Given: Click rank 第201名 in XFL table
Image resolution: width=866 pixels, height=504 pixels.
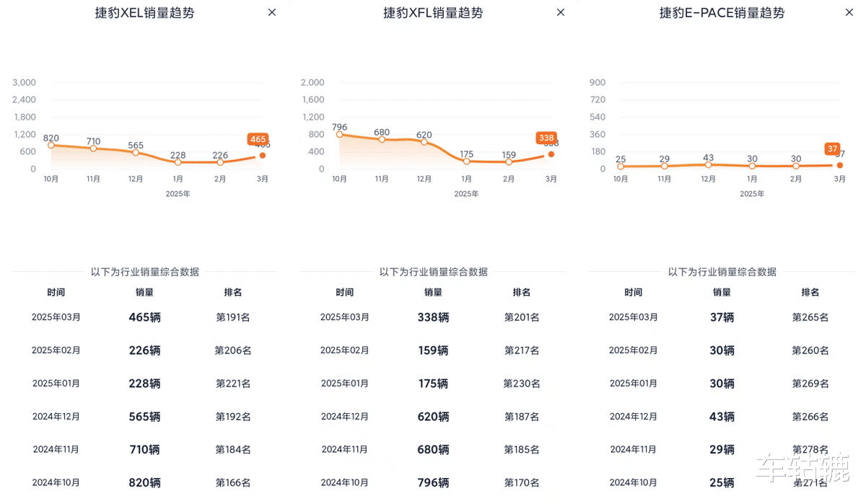Looking at the screenshot, I should [522, 317].
